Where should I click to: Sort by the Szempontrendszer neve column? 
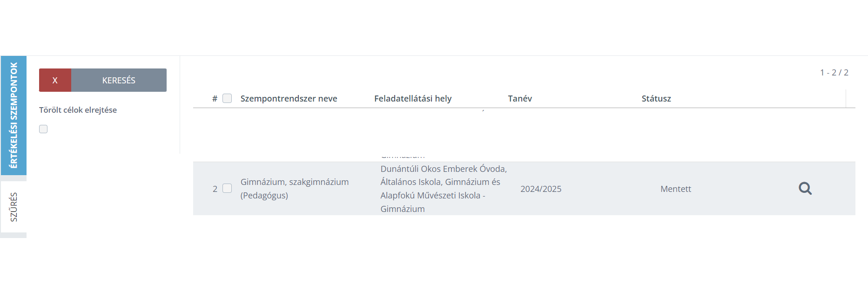289,98
